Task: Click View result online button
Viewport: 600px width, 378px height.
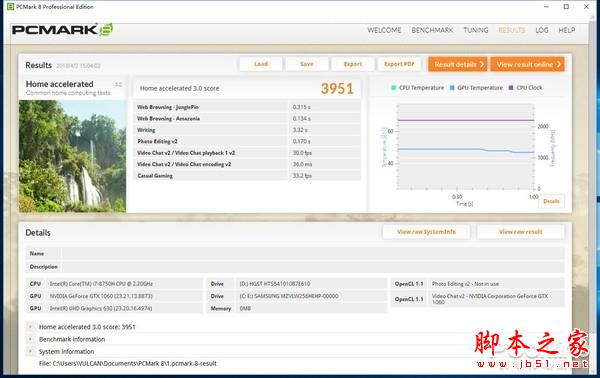Action: pos(528,64)
